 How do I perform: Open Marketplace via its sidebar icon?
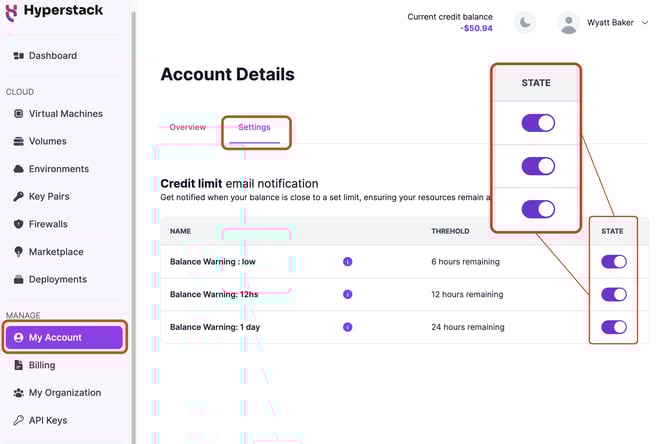(x=18, y=252)
